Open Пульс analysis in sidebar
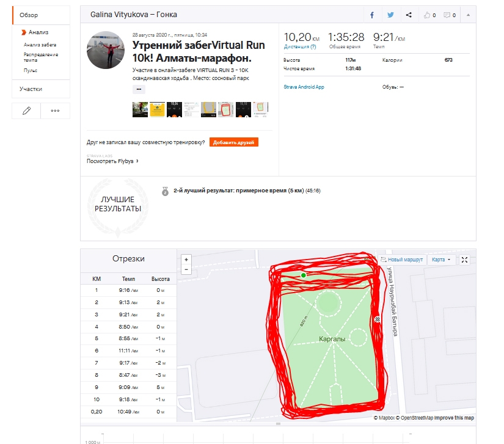Screen dimensions: 504x444 tap(31, 70)
